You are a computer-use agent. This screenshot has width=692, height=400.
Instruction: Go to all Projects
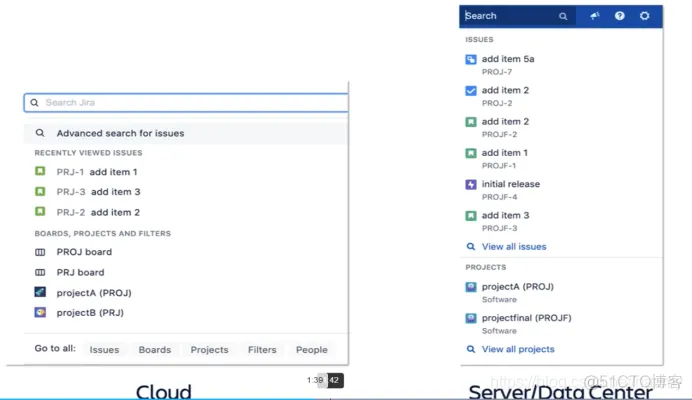tap(209, 350)
